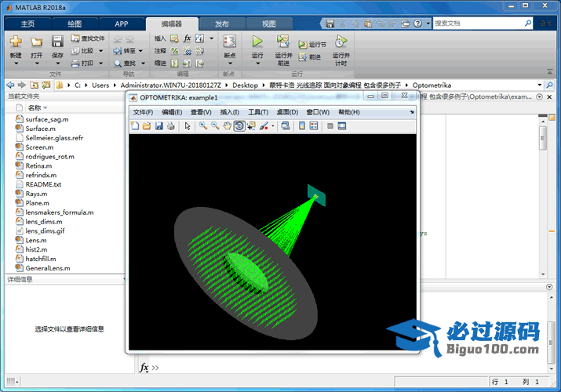Expand address bar path history dropdown
This screenshot has width=561, height=392.
tap(540, 85)
